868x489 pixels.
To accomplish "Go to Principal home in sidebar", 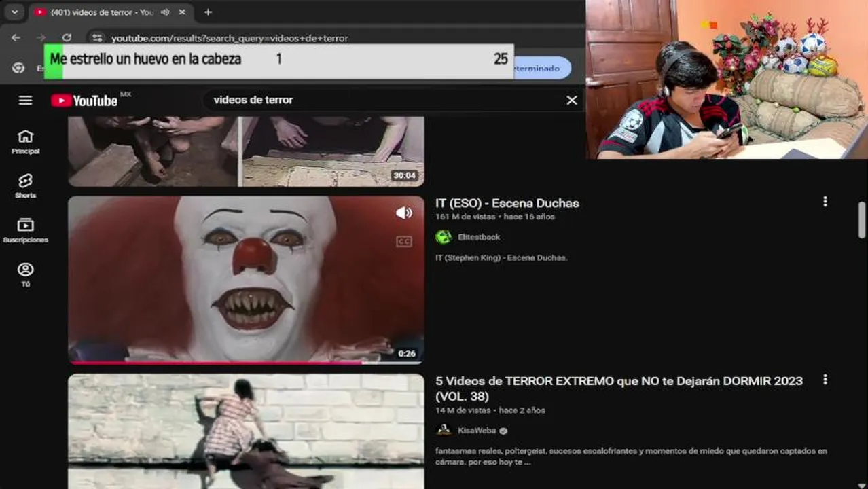I will pos(25,142).
